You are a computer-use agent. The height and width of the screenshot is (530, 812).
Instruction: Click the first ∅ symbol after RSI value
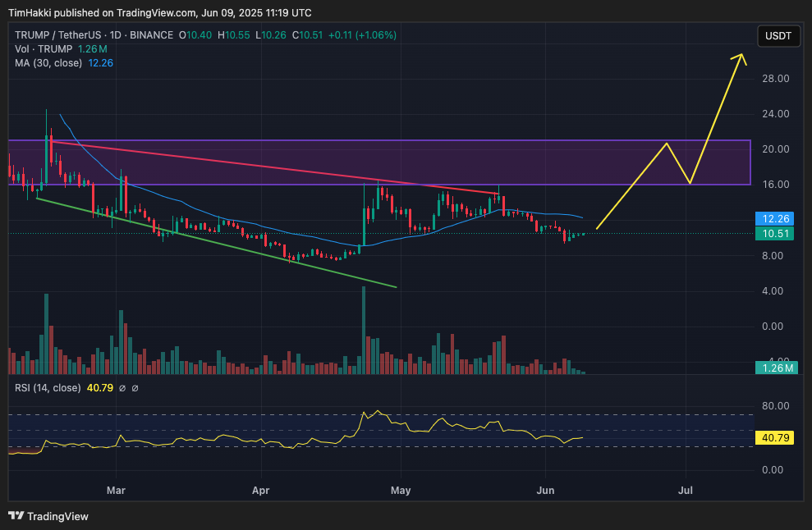click(x=122, y=388)
